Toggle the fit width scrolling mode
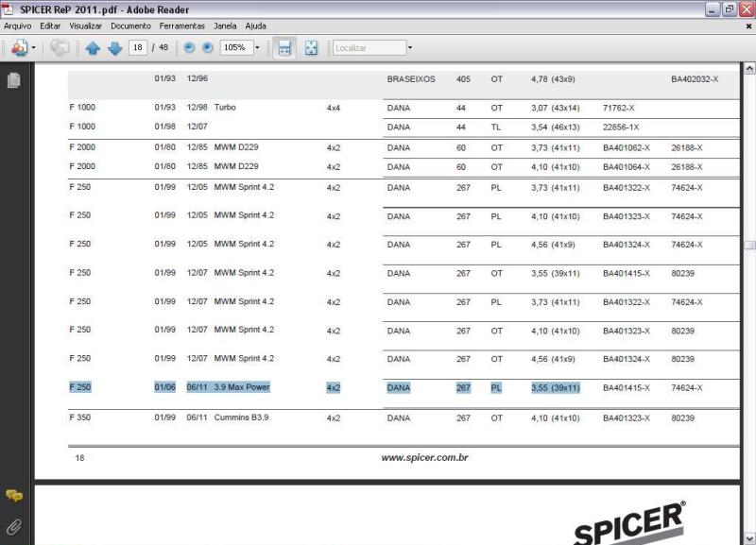Screen dimensions: 756x545 [284, 48]
